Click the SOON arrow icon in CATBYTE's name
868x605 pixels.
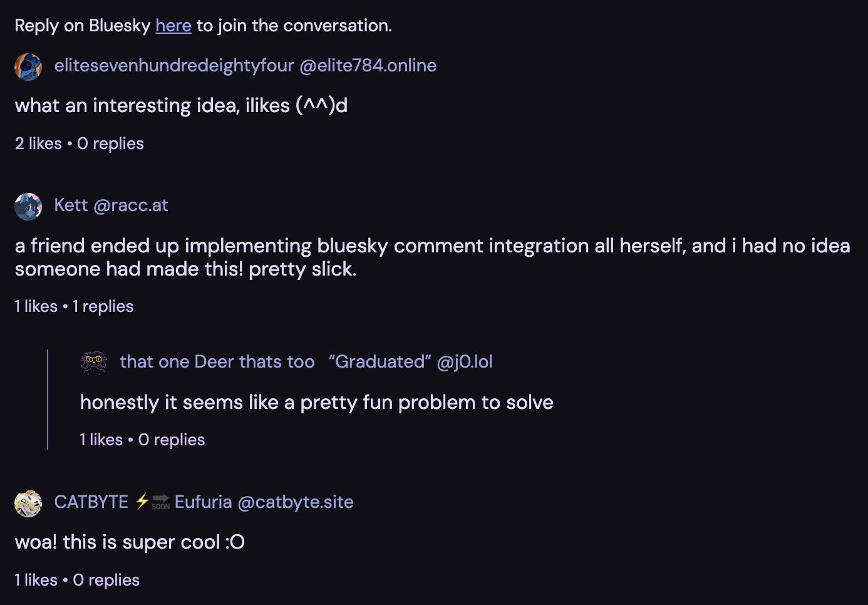coord(160,502)
